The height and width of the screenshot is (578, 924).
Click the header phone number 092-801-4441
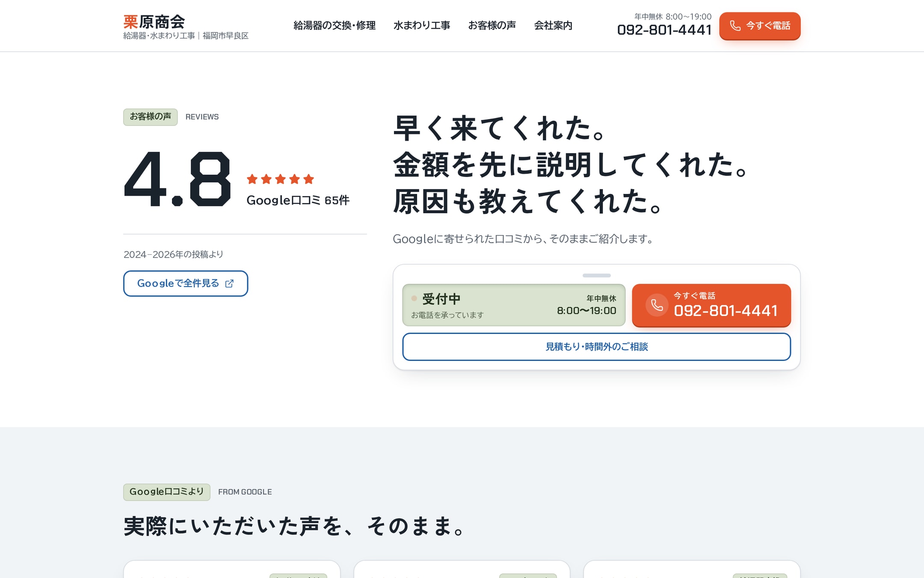(x=664, y=30)
